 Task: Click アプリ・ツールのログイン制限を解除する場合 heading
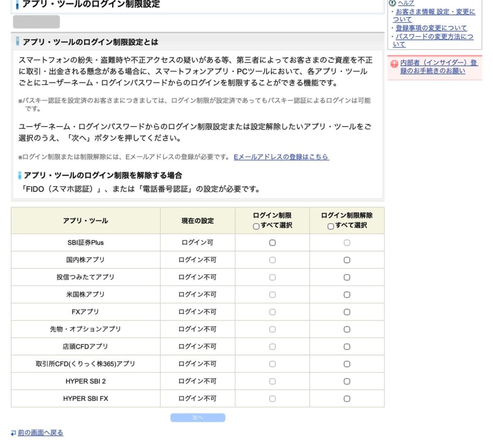click(103, 175)
